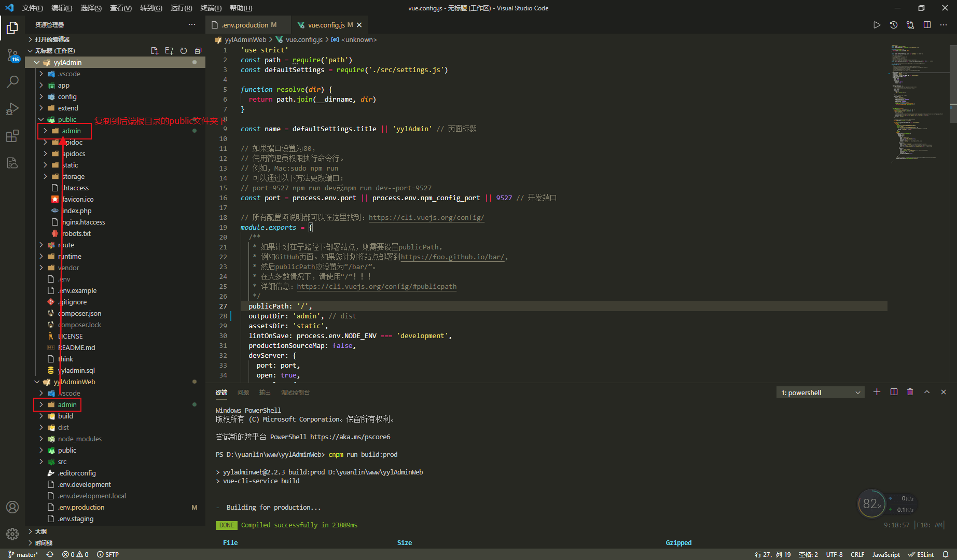
Task: Open the Accounts menu icon
Action: 12,507
